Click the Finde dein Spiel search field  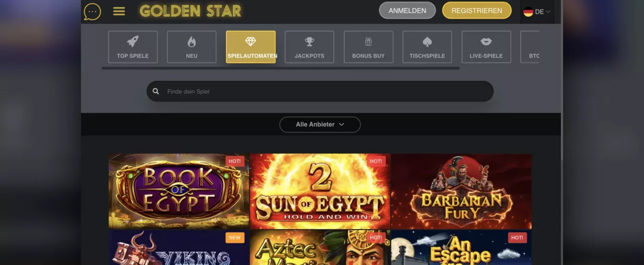320,91
